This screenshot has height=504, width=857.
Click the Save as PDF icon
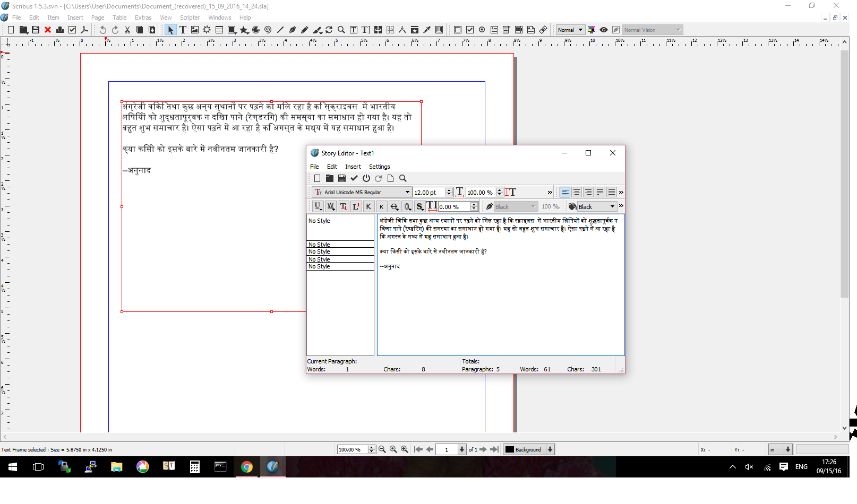(x=84, y=30)
